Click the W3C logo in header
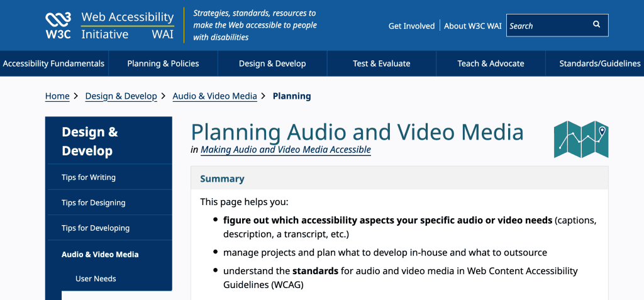 (x=58, y=26)
